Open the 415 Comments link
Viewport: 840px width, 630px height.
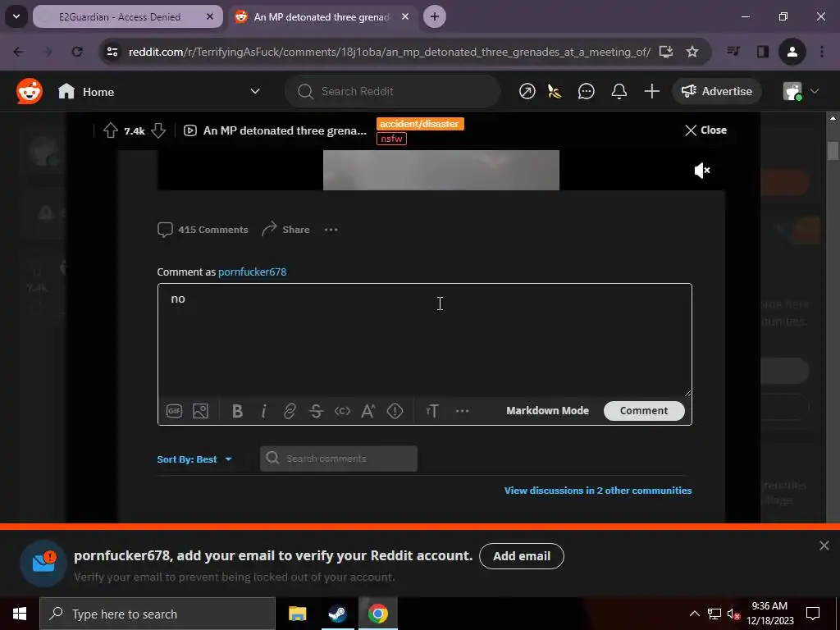[203, 230]
